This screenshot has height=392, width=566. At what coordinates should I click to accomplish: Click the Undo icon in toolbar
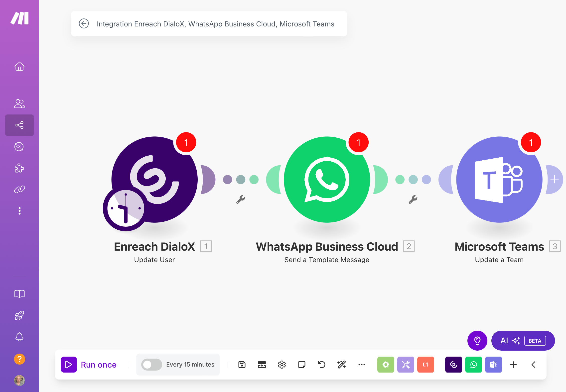[x=322, y=365]
